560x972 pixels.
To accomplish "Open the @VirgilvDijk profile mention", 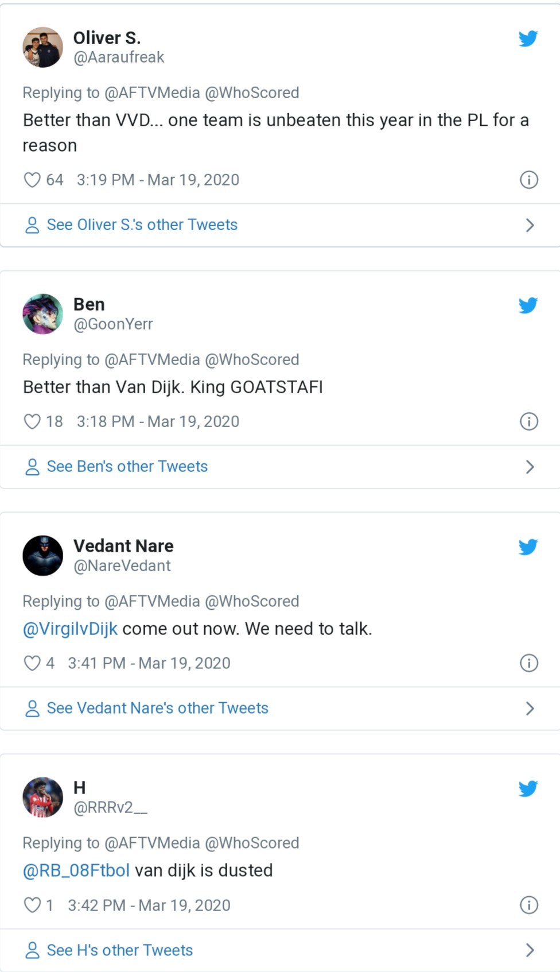I will pyautogui.click(x=69, y=629).
